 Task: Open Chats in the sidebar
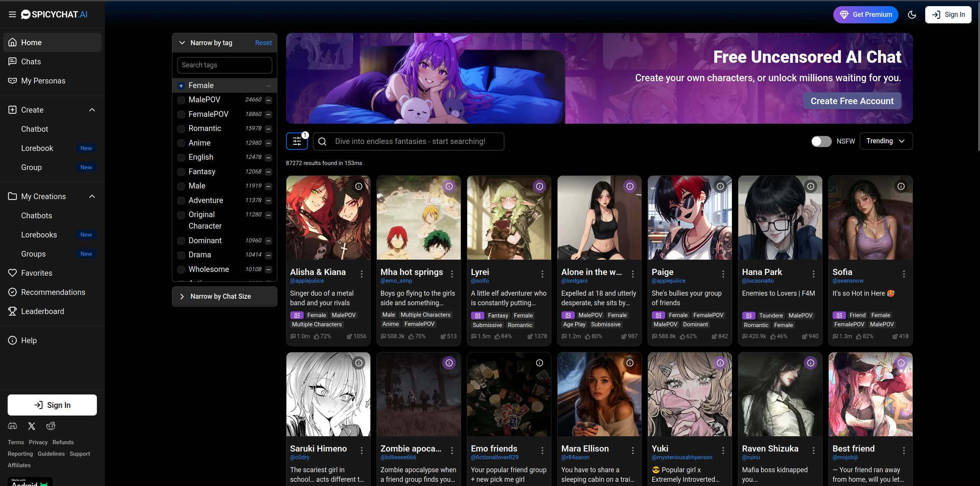(x=31, y=62)
